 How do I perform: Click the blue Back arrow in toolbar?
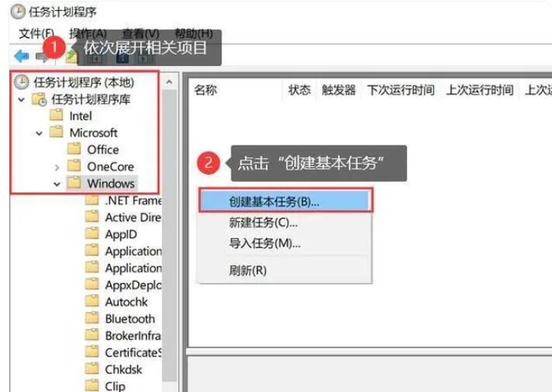click(x=21, y=56)
